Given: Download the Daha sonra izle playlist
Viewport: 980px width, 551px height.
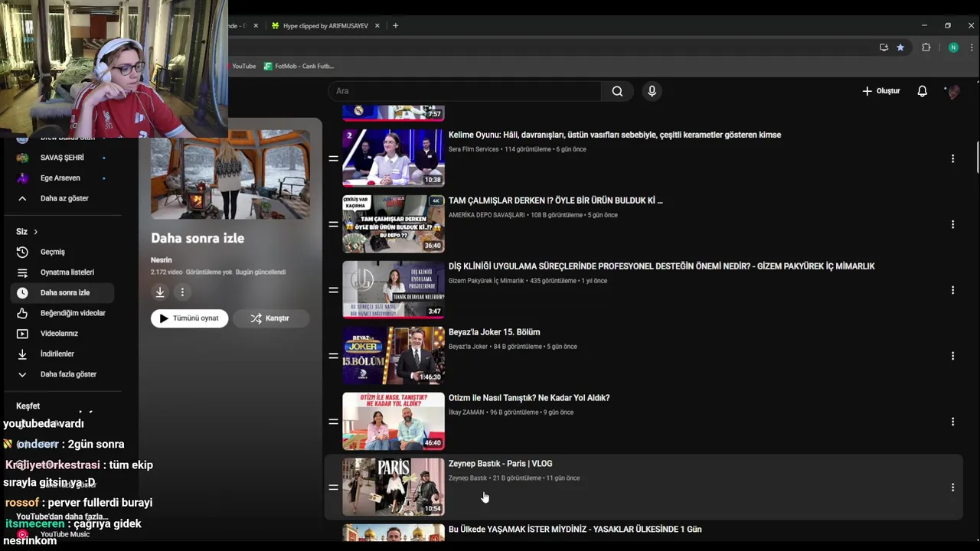Looking at the screenshot, I should tap(160, 292).
